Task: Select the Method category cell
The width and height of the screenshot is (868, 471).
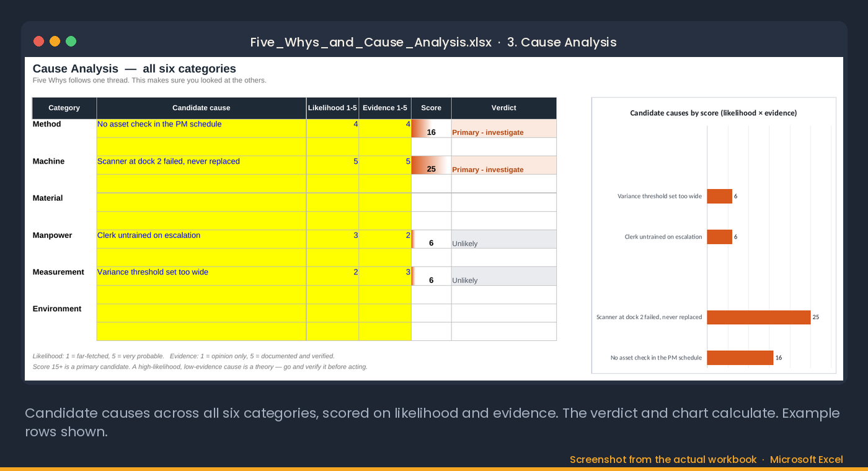Action: click(64, 128)
